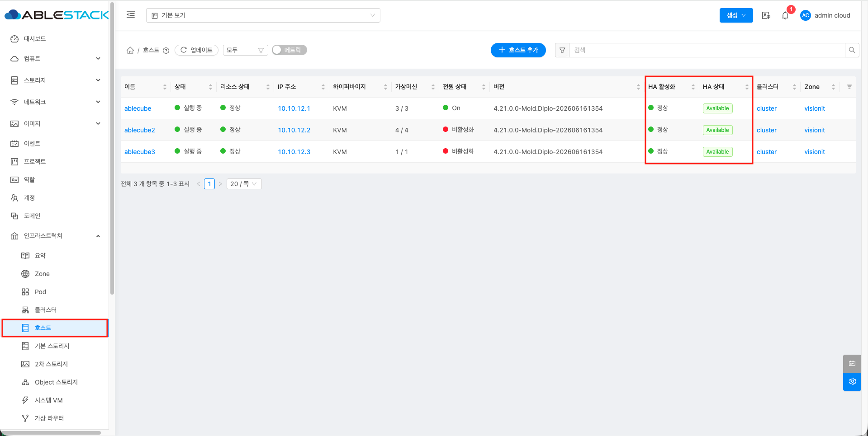Viewport: 868px width, 436px height.
Task: Open the column filter icon at table header end
Action: 849,87
